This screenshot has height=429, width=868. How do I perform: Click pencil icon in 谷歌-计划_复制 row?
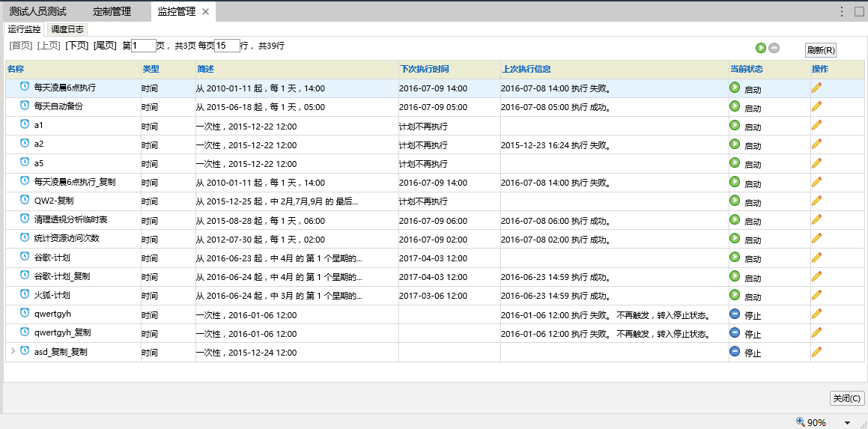(816, 276)
